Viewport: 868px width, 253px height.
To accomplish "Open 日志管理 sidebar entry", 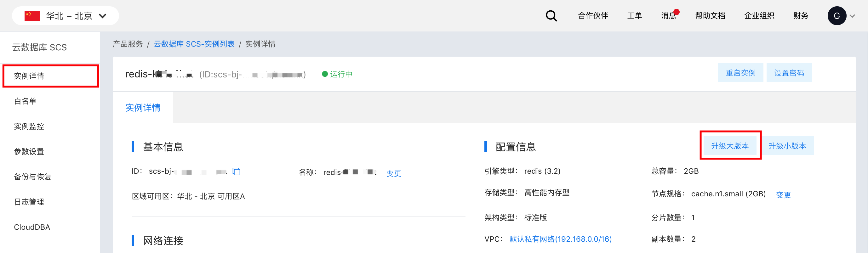I will coord(29,202).
